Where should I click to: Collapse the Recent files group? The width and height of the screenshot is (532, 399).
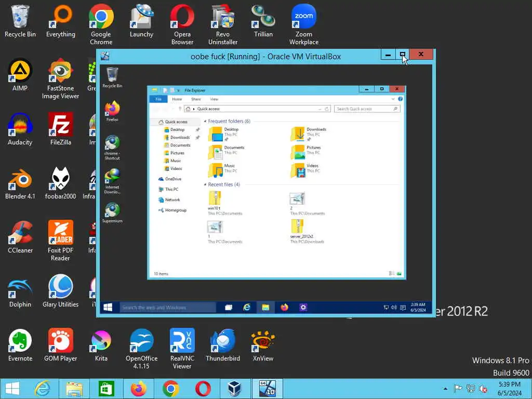click(x=205, y=184)
